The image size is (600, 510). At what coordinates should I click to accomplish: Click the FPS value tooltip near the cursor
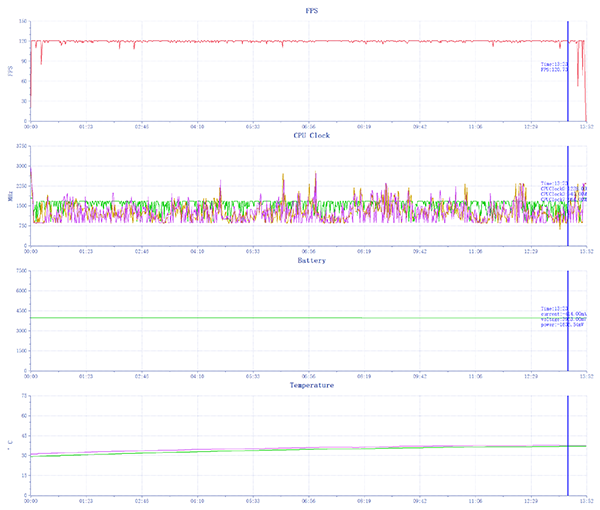[x=553, y=67]
